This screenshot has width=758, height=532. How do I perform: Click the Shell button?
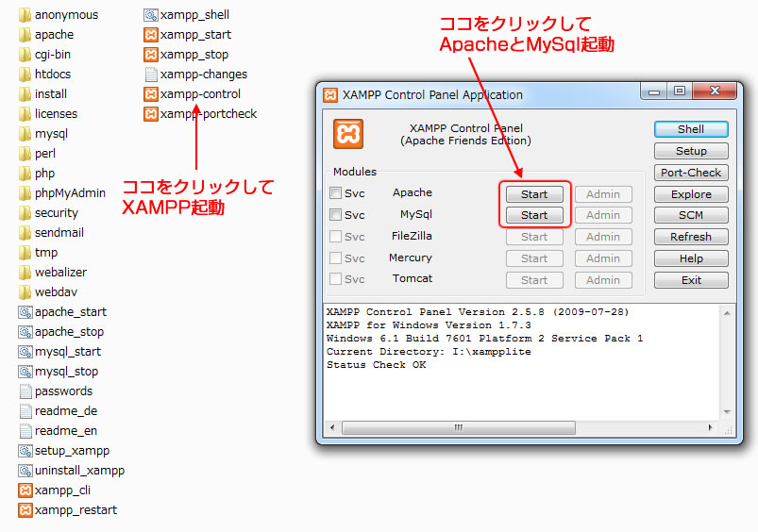tap(691, 129)
